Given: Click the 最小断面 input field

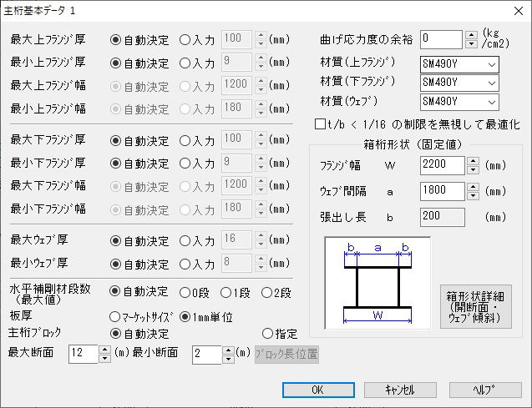Looking at the screenshot, I should tap(207, 355).
